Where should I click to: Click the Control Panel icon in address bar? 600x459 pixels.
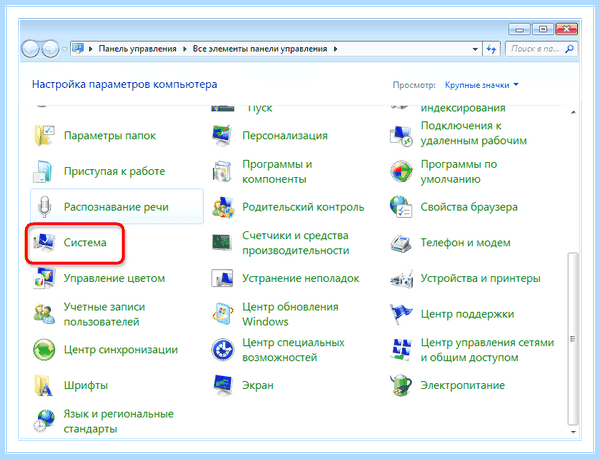[x=78, y=49]
